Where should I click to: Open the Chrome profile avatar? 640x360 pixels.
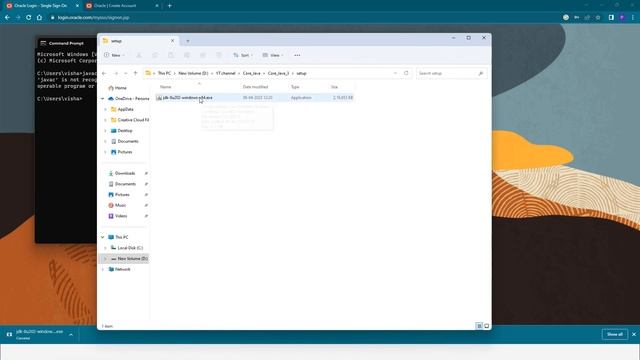[622, 18]
